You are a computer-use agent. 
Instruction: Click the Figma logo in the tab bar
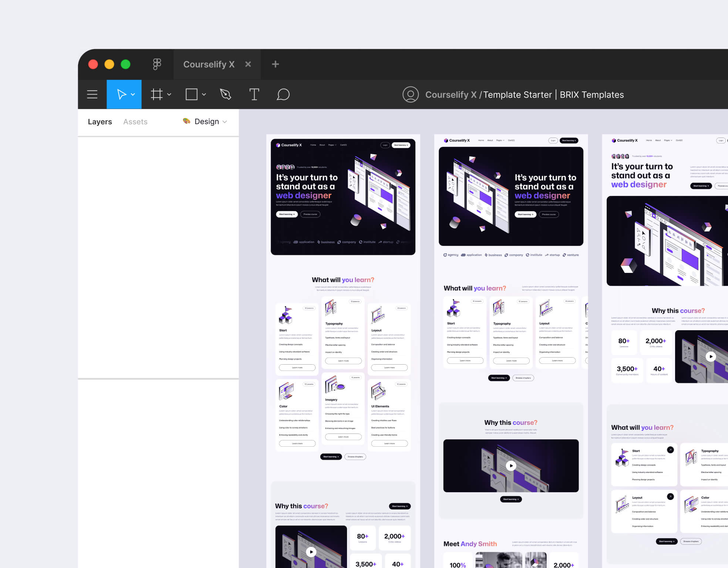(157, 64)
